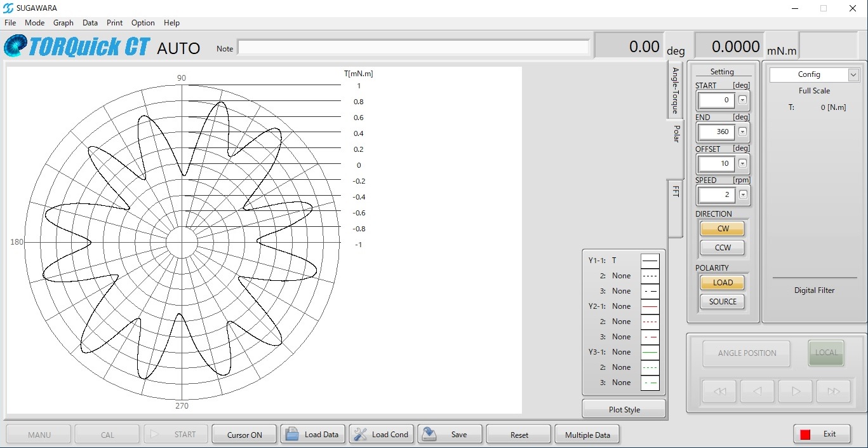Viewport: 868px width, 448px height.
Task: Click the 0.00 deg angle readout
Action: (629, 46)
